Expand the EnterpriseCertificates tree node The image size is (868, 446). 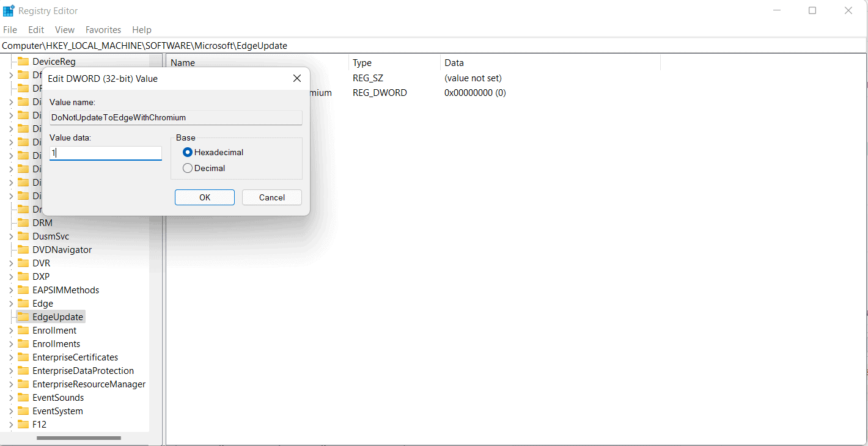(10, 357)
